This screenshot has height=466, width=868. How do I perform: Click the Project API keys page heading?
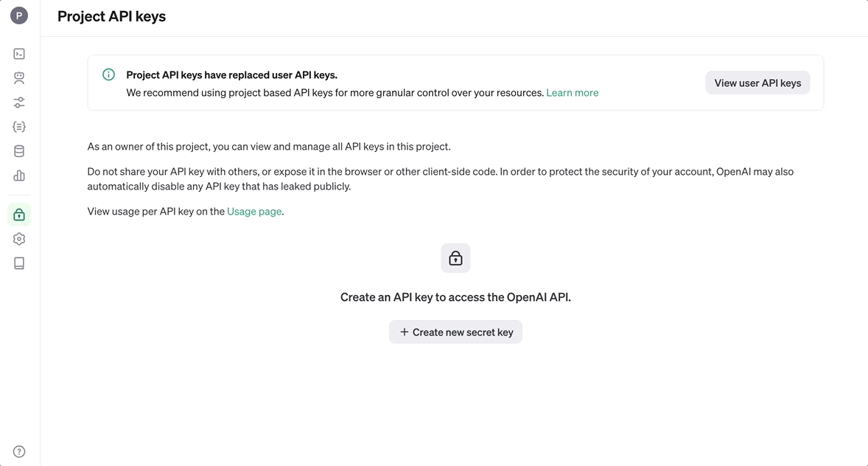click(111, 16)
